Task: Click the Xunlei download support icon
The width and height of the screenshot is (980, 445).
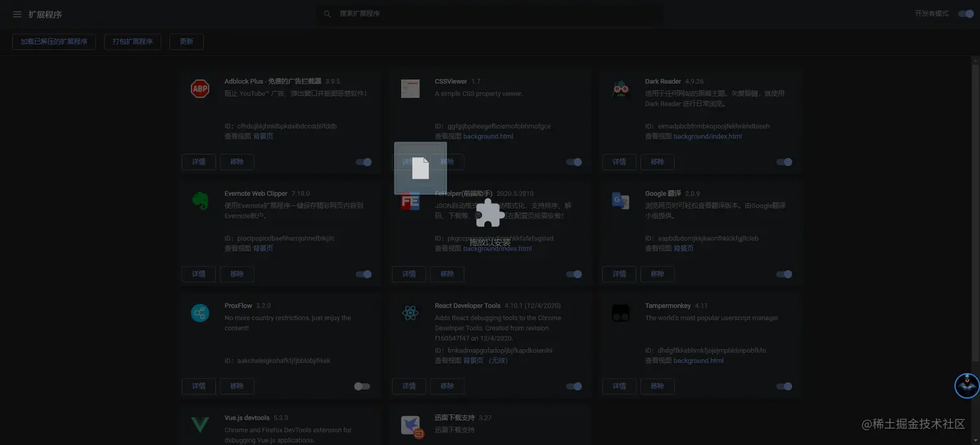Action: [412, 426]
